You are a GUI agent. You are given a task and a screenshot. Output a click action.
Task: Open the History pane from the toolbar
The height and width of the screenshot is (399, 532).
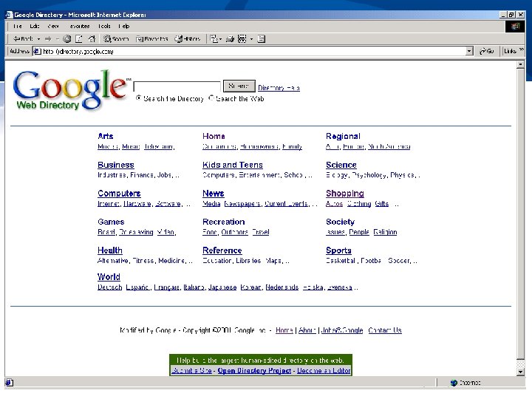(x=187, y=38)
